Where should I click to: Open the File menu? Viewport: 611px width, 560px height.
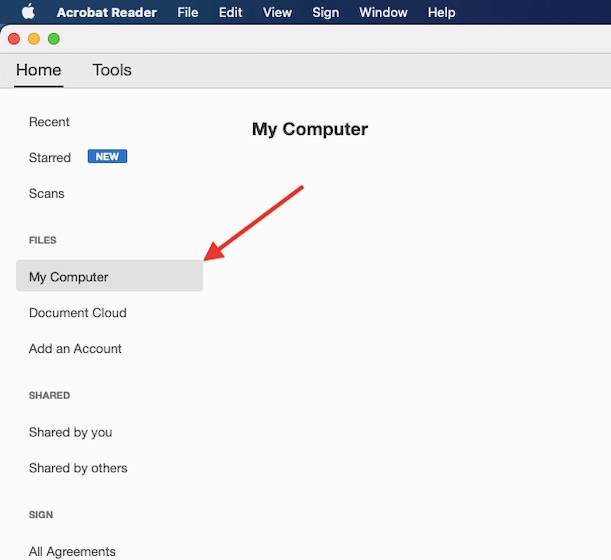(x=187, y=12)
